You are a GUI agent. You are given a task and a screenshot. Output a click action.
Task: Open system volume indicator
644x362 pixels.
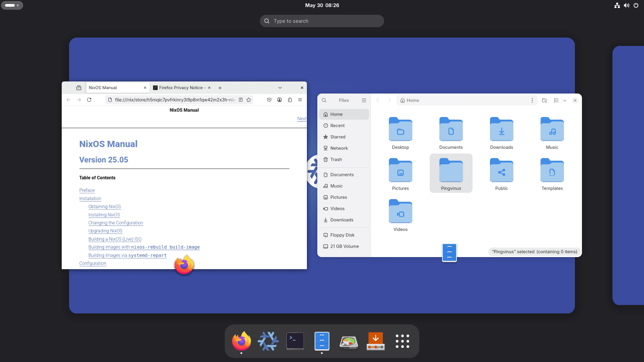tap(627, 5)
